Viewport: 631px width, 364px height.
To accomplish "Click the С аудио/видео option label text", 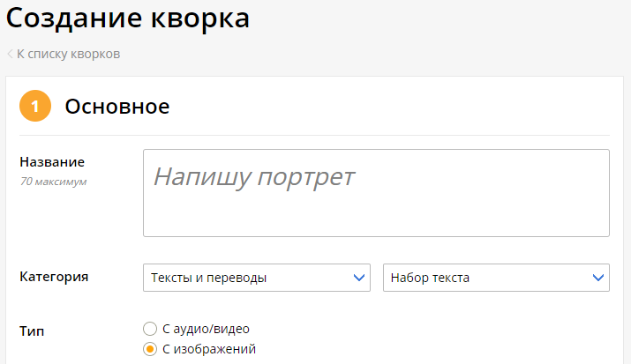I will [x=206, y=329].
